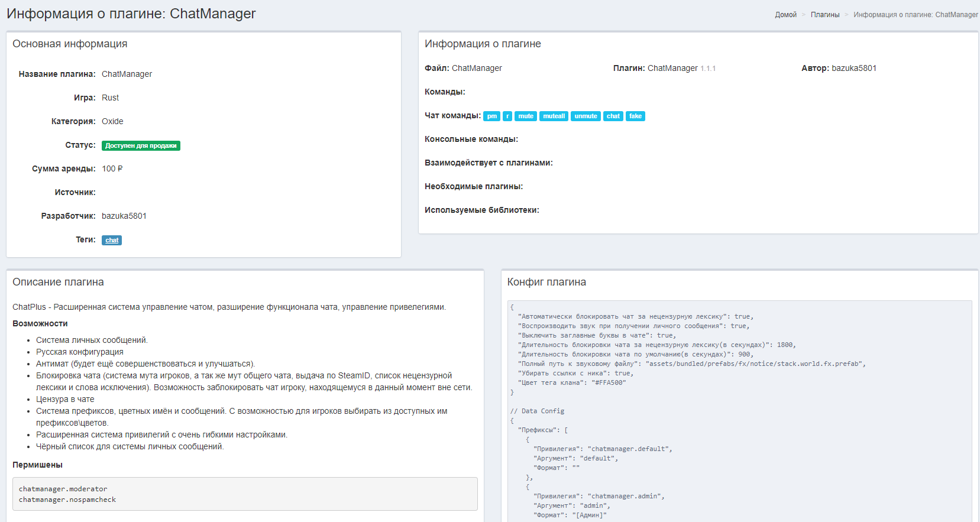The height and width of the screenshot is (522, 980).
Task: Click the 'Описание плагина' panel heading
Action: click(x=58, y=283)
